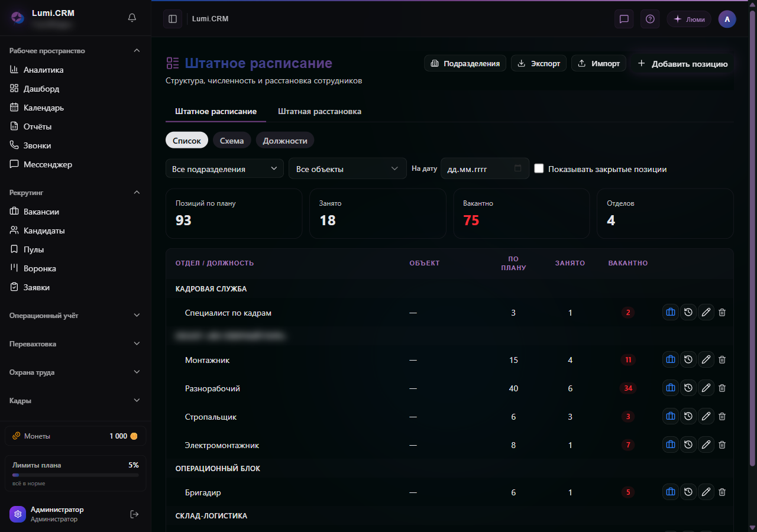Select Штатное расписание tab
The image size is (757, 532).
click(216, 111)
